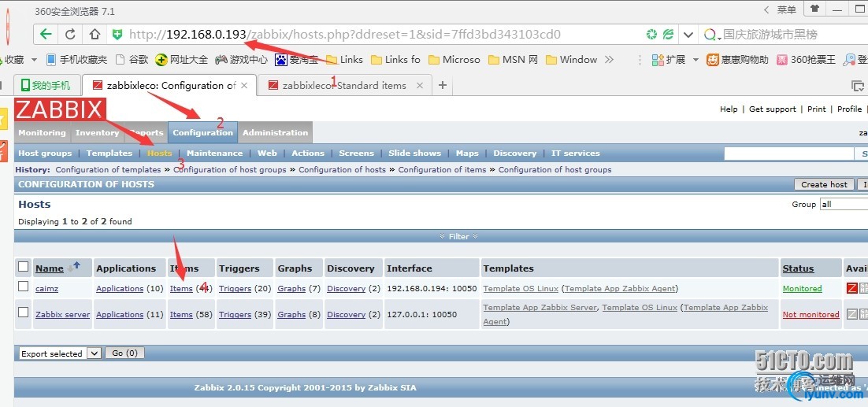Open Template OS Linux link for caimz
This screenshot has width=868, height=407.
click(x=521, y=289)
